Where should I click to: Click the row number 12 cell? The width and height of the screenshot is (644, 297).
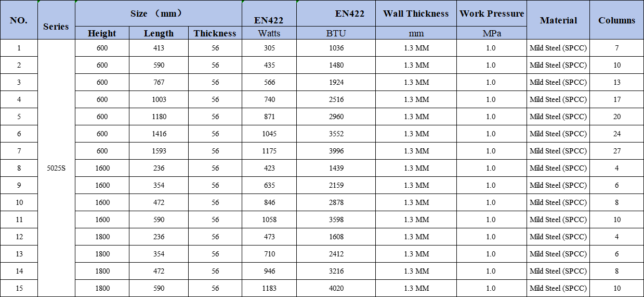(x=19, y=237)
